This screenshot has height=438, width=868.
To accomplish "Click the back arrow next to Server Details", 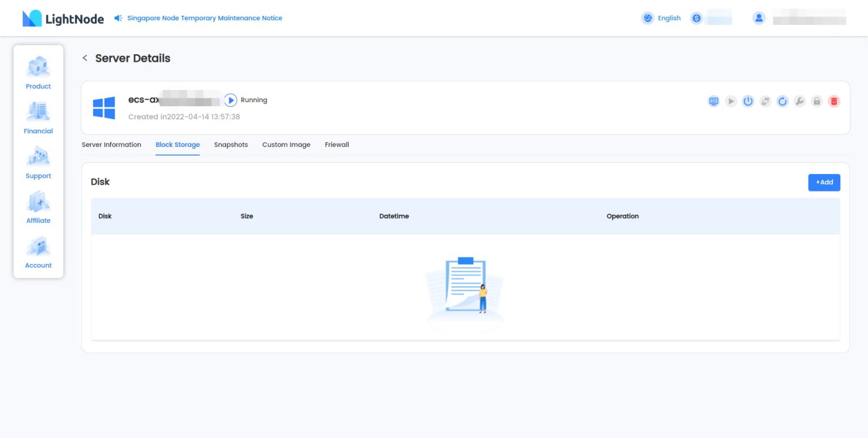I will (85, 58).
